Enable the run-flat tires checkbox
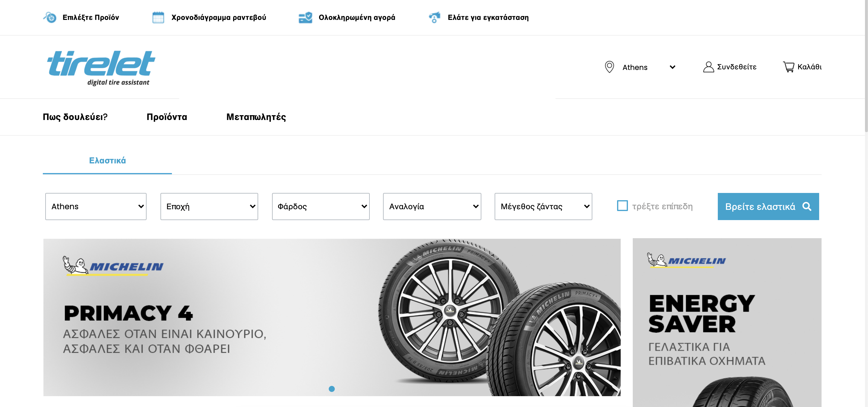This screenshot has width=868, height=407. [622, 206]
